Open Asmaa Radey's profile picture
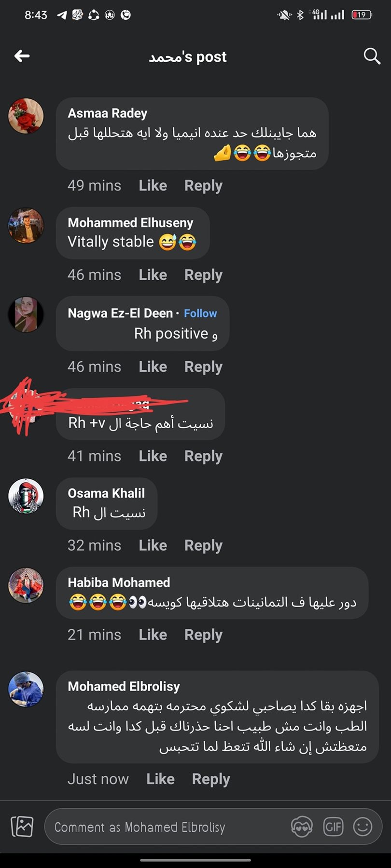Viewport: 391px width, 868px height. [x=26, y=116]
